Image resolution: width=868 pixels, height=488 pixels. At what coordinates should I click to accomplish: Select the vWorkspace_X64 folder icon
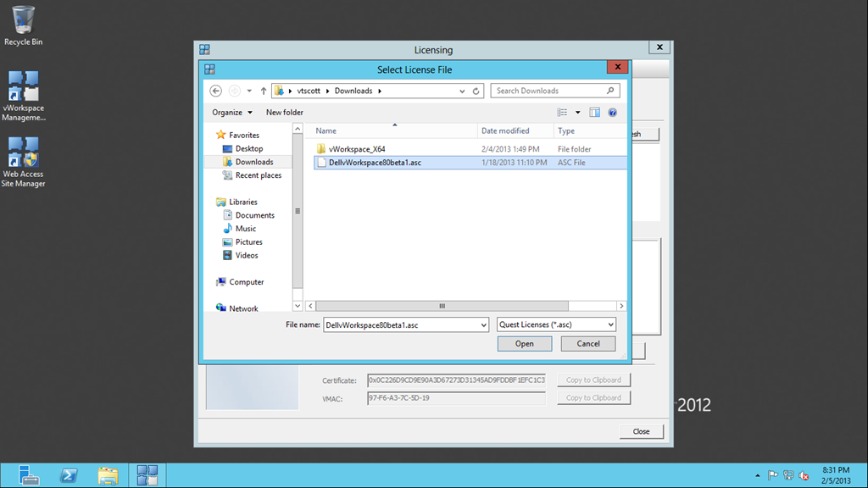pyautogui.click(x=321, y=149)
